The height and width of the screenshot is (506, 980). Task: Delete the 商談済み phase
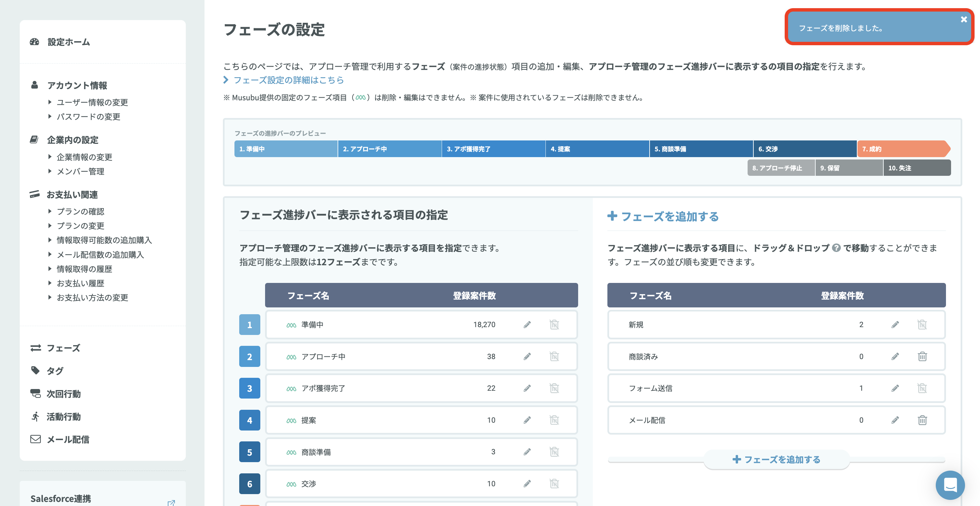922,357
